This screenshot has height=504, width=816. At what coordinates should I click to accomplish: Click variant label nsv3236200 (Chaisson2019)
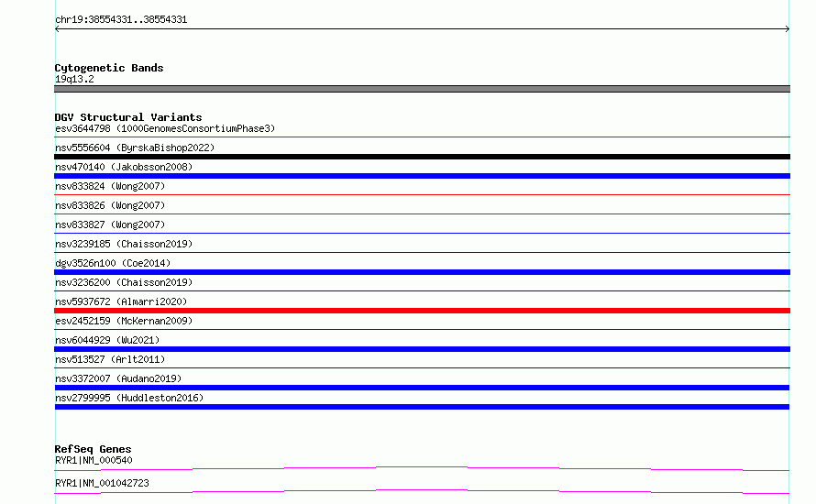[124, 282]
